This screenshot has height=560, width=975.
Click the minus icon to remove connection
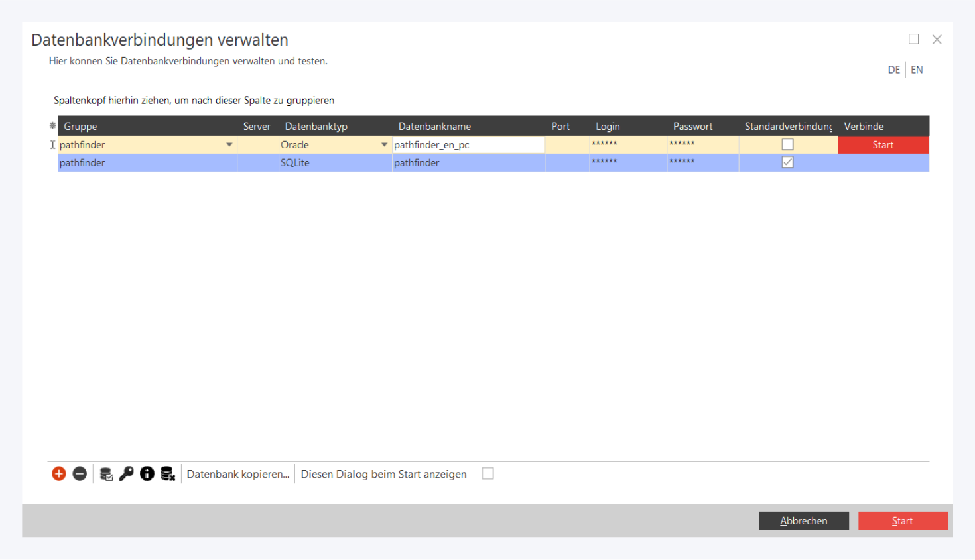79,473
